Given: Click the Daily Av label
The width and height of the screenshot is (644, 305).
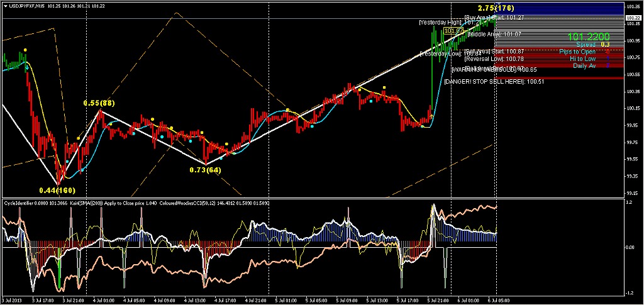Looking at the screenshot, I should click(584, 65).
